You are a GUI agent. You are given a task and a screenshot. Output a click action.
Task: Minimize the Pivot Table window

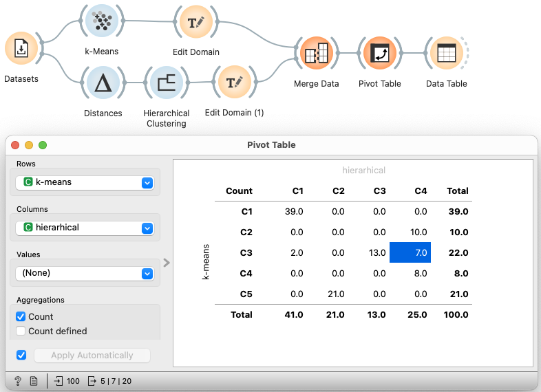pyautogui.click(x=29, y=145)
